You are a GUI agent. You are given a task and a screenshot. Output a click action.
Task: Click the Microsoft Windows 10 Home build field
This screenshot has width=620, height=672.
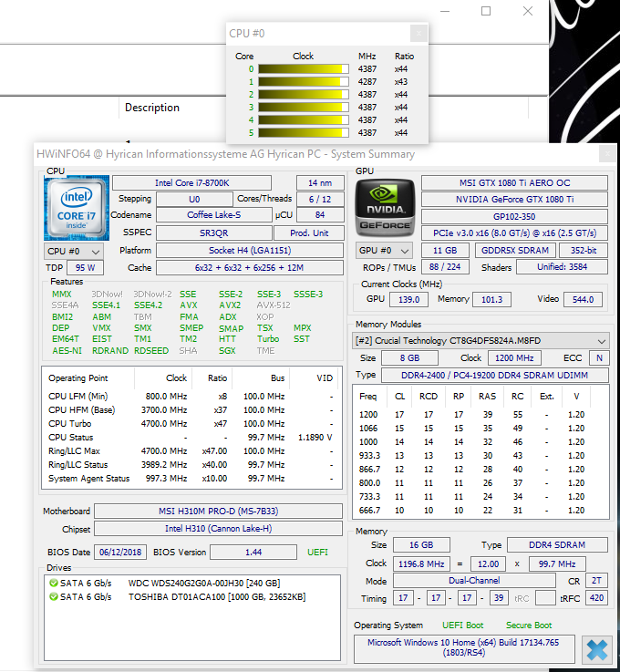463,647
